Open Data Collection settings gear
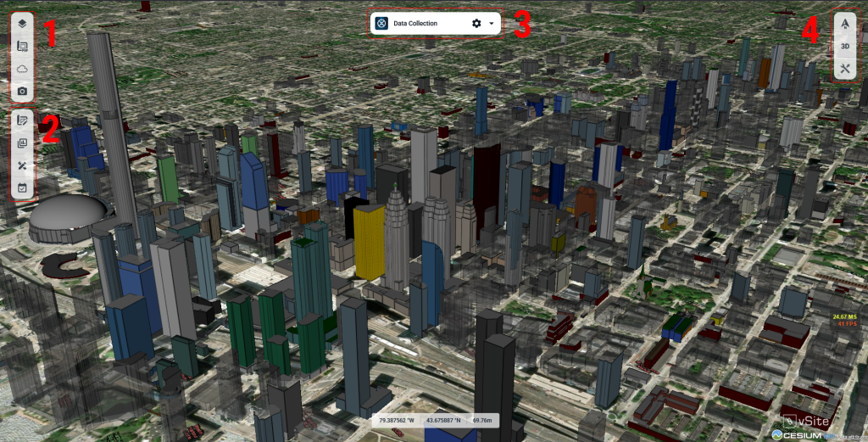This screenshot has width=868, height=442. [476, 23]
